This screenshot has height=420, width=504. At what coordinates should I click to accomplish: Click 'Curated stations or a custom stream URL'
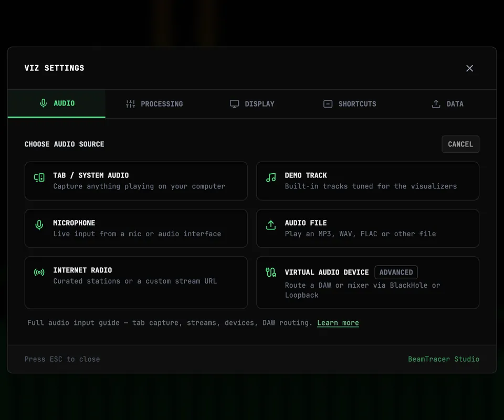click(135, 281)
